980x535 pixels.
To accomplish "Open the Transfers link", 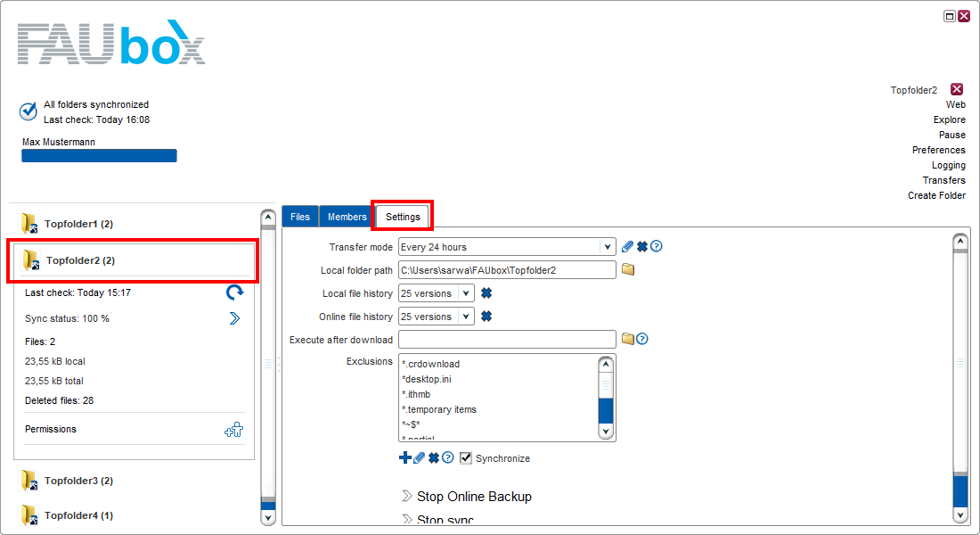I will click(943, 180).
